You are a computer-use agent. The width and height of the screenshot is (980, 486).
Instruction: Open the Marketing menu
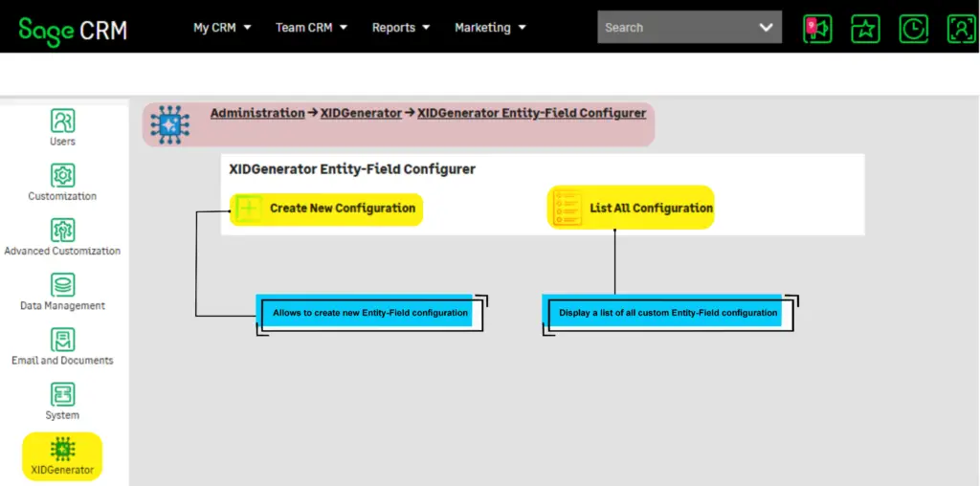tap(490, 28)
